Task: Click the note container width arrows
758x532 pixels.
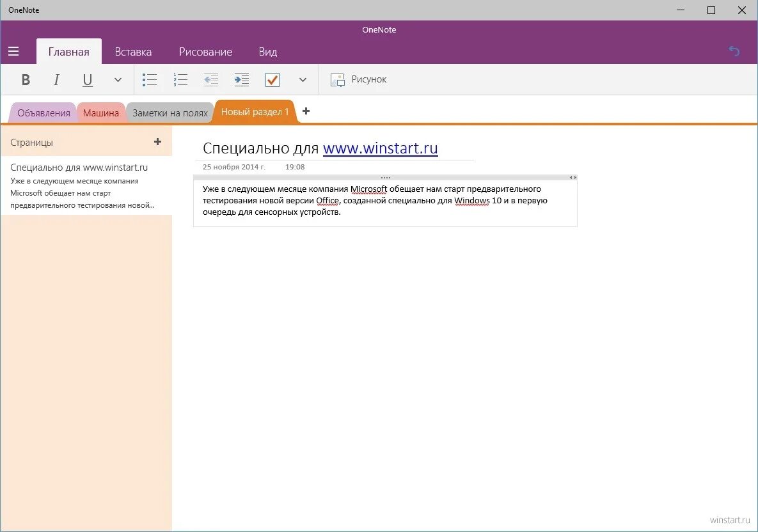Action: pyautogui.click(x=572, y=177)
